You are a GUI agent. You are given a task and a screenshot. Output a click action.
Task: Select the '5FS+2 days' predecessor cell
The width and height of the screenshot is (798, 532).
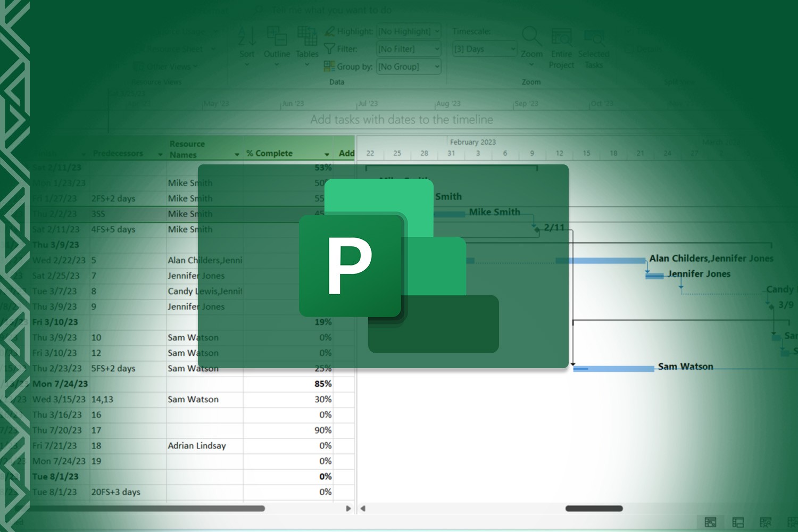point(128,368)
